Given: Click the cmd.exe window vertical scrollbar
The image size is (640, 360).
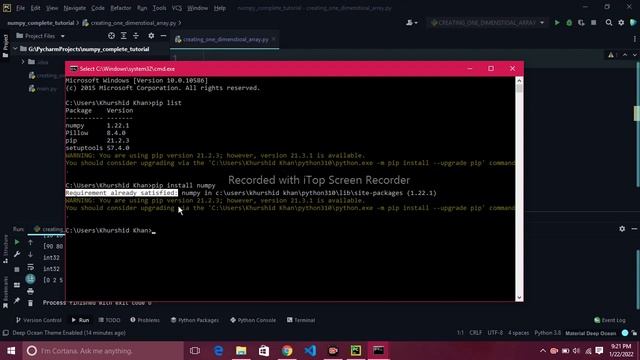Looking at the screenshot, I should (519, 189).
